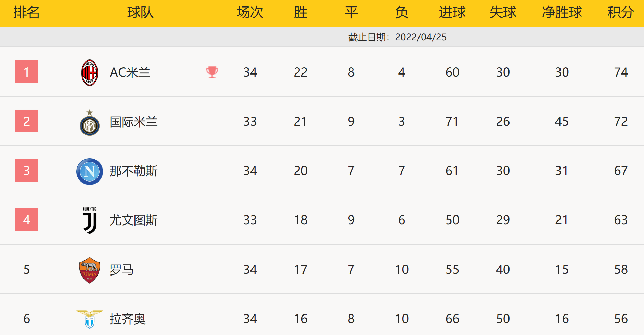Click the 净胜球 column header

[562, 13]
